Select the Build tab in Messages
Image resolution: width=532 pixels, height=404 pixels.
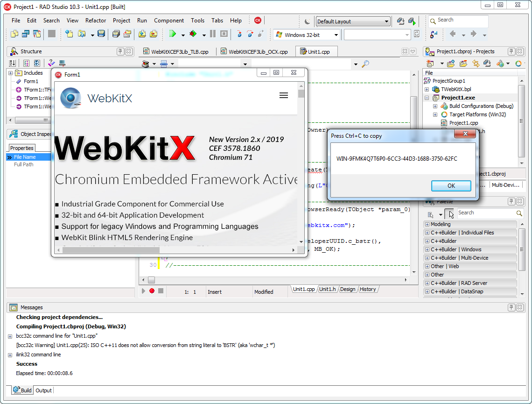pyautogui.click(x=22, y=390)
